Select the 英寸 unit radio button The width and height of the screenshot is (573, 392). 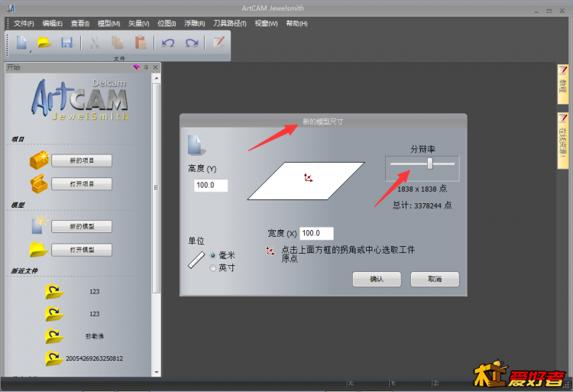(x=212, y=268)
